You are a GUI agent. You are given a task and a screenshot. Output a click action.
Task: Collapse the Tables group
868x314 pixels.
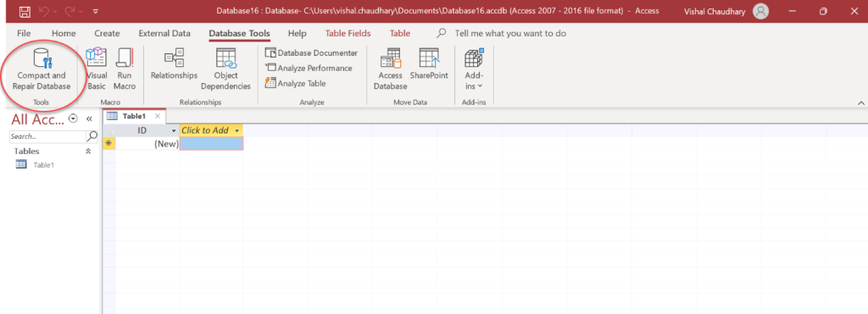coord(88,151)
